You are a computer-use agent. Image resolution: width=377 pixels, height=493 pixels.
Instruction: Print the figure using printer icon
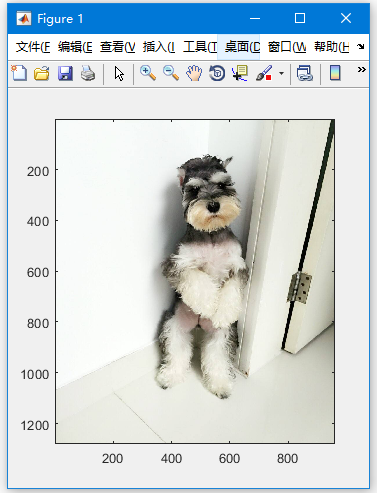tap(88, 73)
